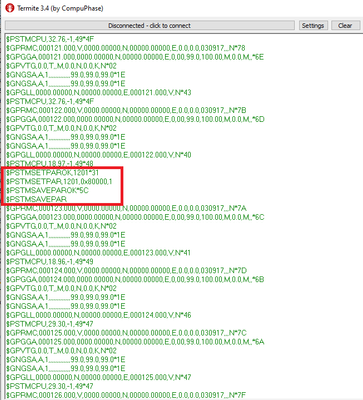The height and width of the screenshot is (400, 363).
Task: Click the 'Disconnected - click to connect' bar
Action: [150, 26]
